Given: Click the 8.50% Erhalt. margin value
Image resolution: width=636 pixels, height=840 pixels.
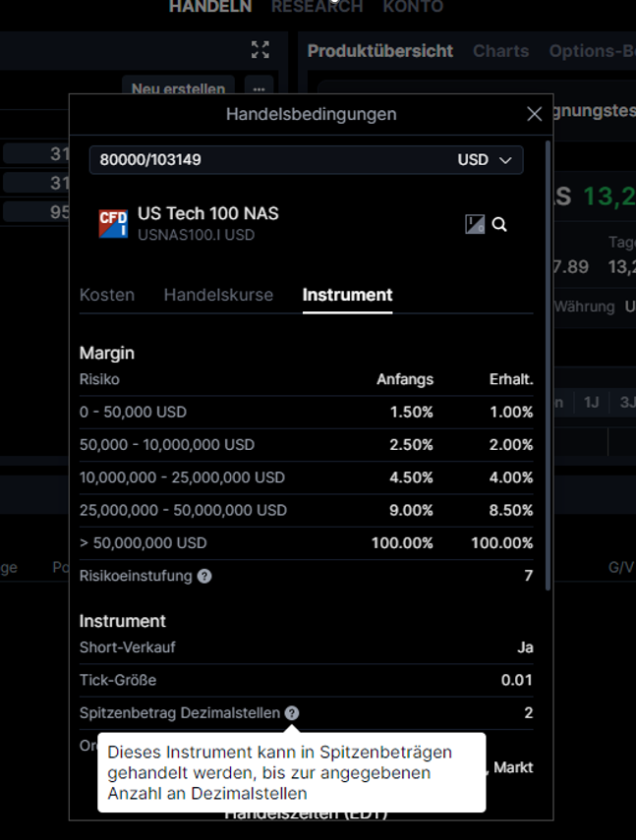Looking at the screenshot, I should point(511,510).
